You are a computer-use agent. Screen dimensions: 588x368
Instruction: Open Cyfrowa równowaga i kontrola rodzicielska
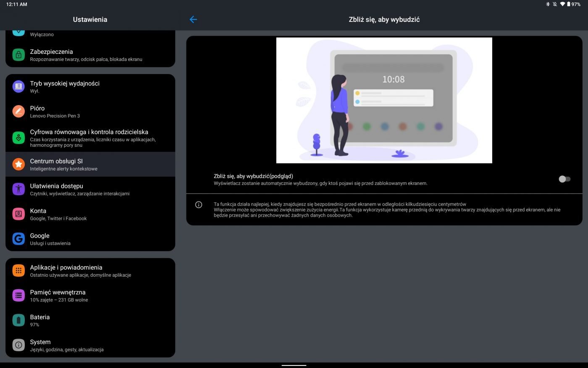[89, 138]
